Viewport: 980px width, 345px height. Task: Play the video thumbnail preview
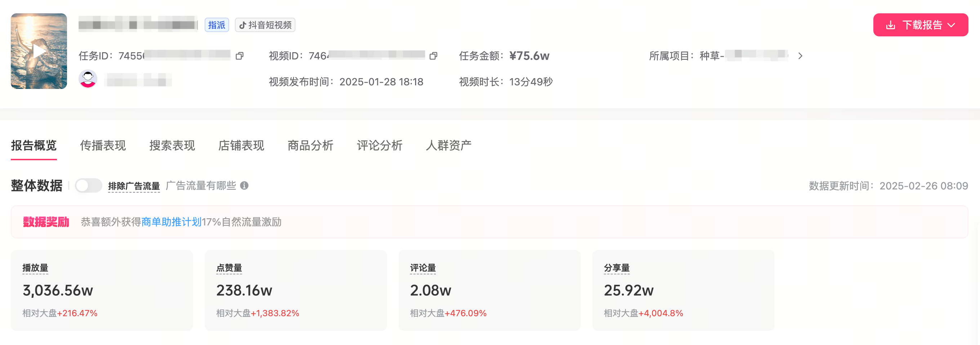(x=39, y=51)
